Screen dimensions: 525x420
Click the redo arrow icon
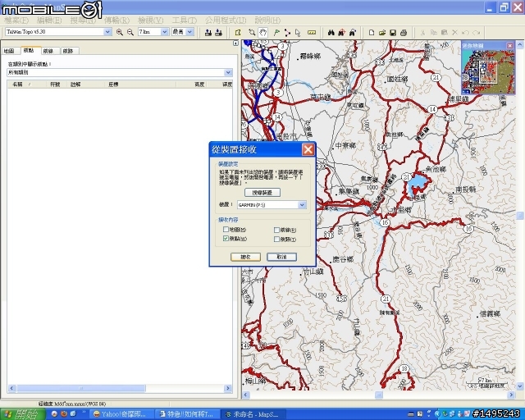[477, 33]
